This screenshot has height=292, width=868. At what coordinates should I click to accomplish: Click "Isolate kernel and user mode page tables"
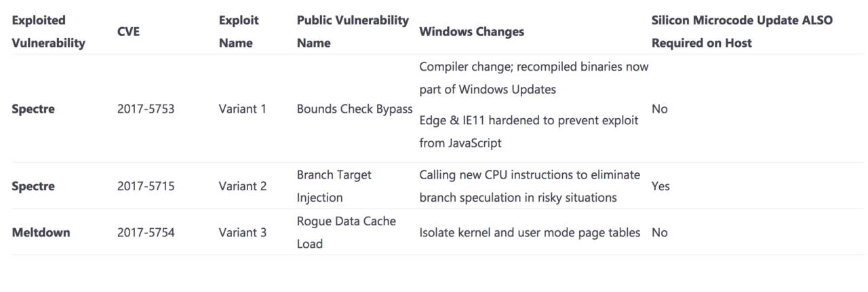(x=530, y=232)
